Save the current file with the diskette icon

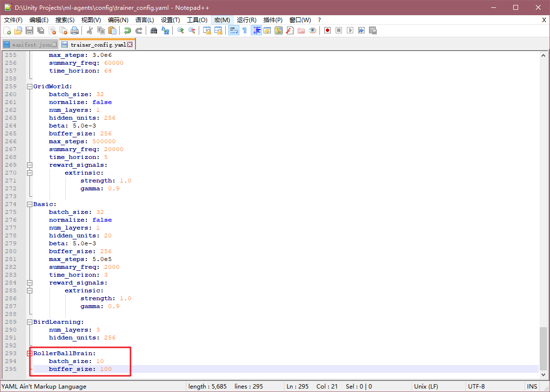[x=29, y=30]
